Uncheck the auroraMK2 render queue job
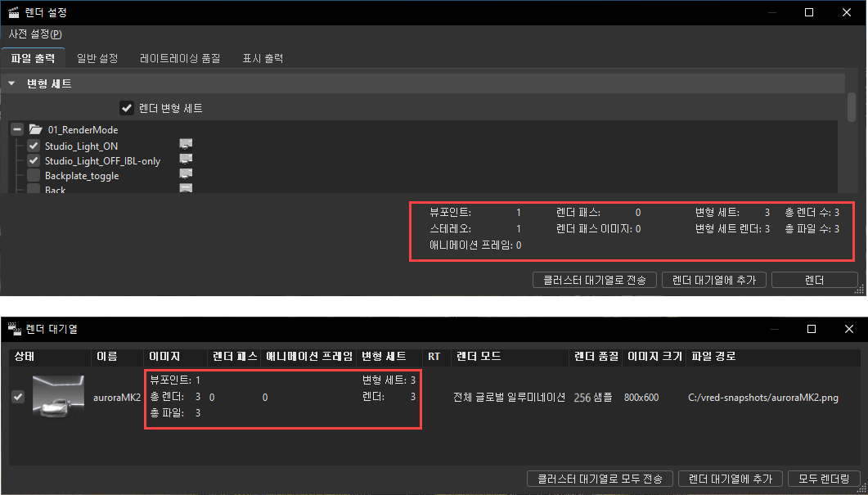Viewport: 868px width, 495px height. [18, 397]
